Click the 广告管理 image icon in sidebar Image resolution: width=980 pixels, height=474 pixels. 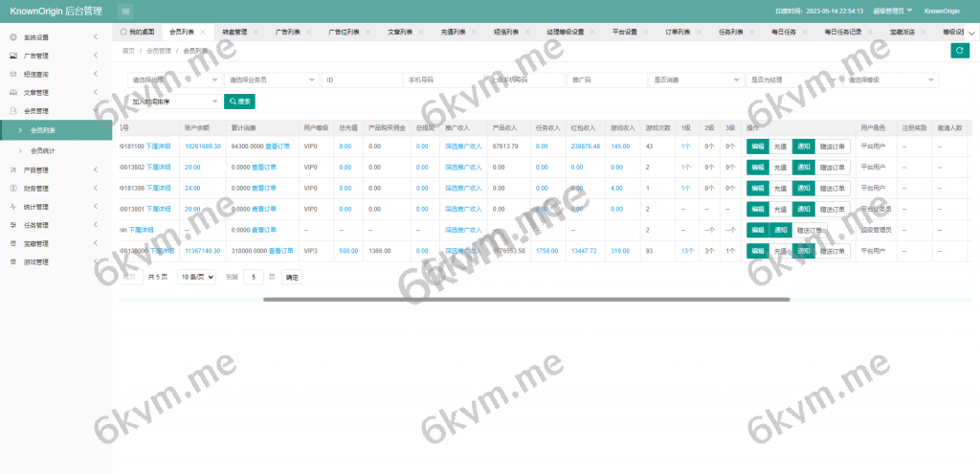tap(12, 56)
